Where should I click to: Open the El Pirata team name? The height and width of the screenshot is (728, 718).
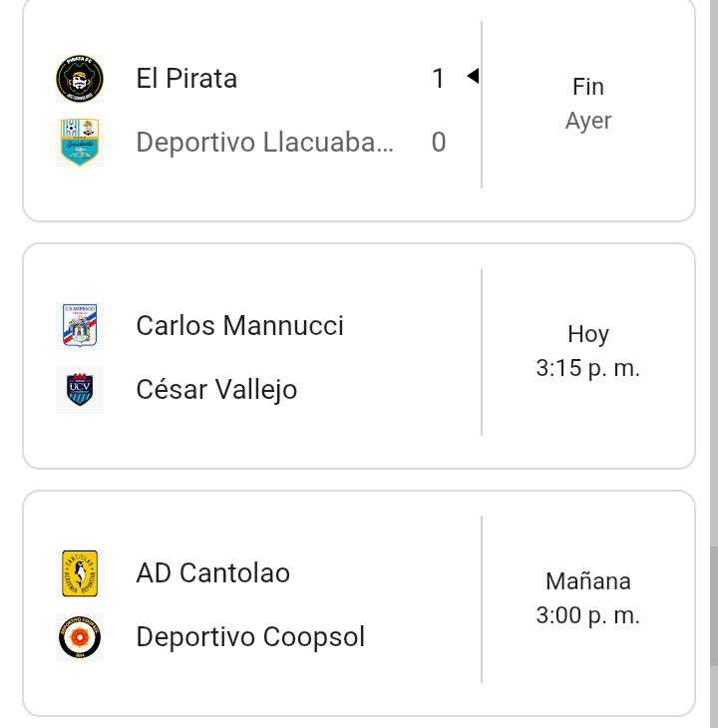(186, 79)
